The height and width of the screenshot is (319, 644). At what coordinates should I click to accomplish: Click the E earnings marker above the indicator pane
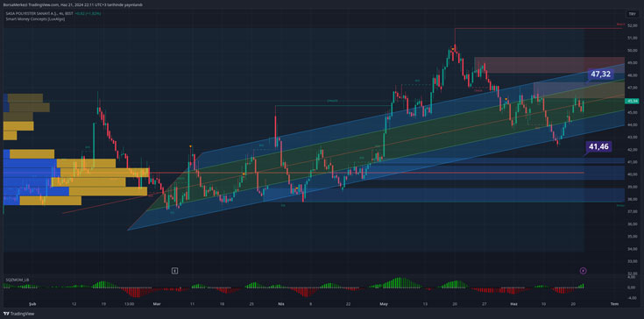[x=175, y=271]
